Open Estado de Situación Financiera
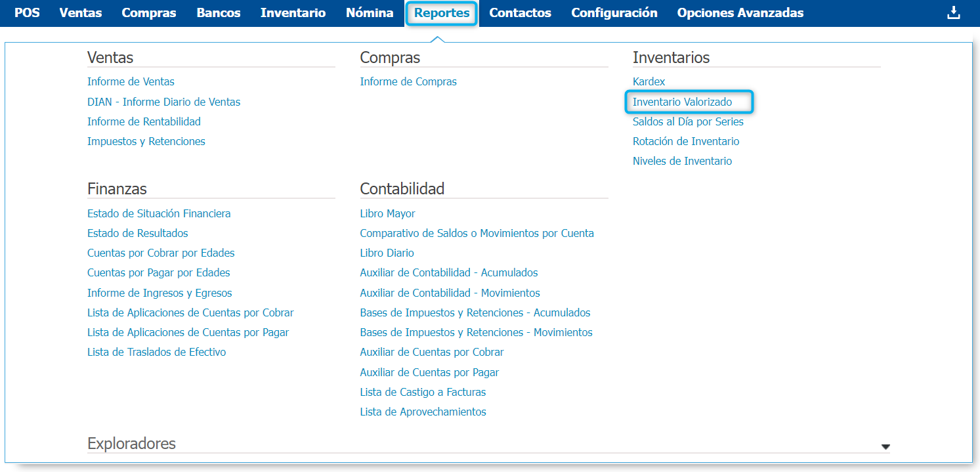Screen dimensions: 980x472 click(159, 213)
